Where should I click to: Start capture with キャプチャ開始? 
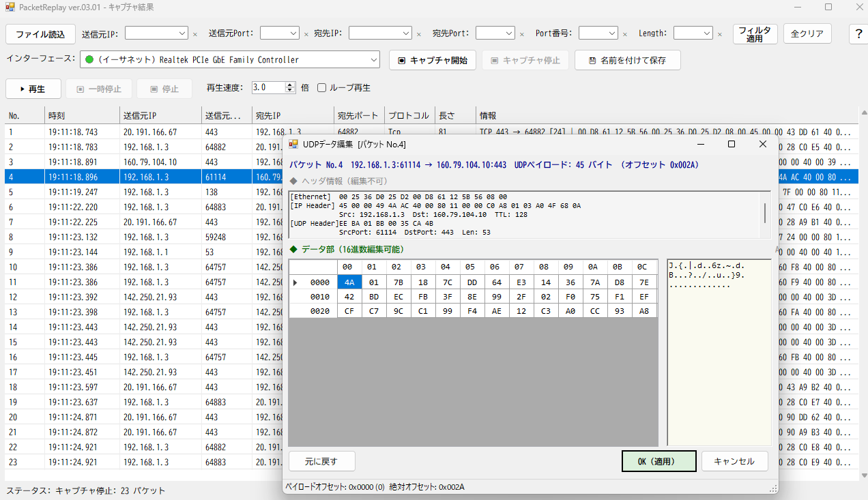click(433, 60)
